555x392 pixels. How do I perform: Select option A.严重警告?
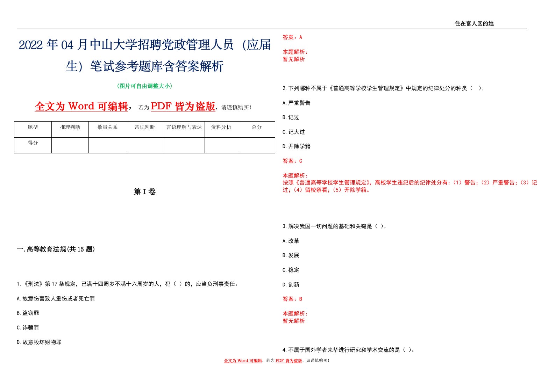pos(296,103)
